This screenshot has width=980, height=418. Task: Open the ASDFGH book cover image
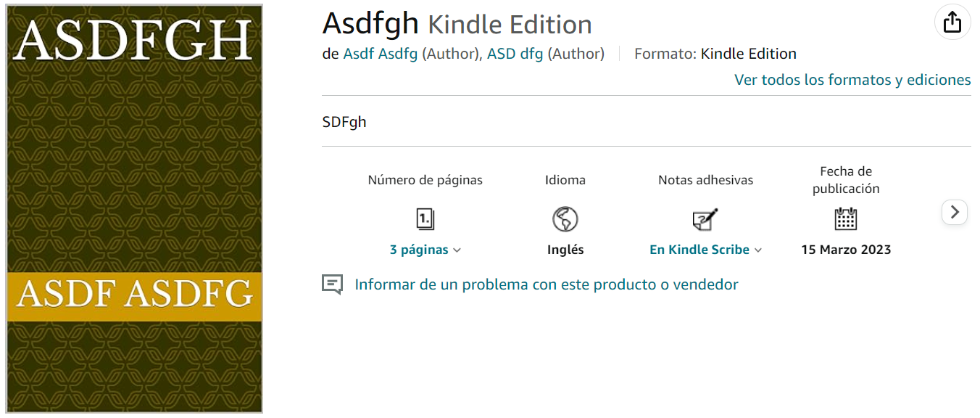click(x=135, y=209)
